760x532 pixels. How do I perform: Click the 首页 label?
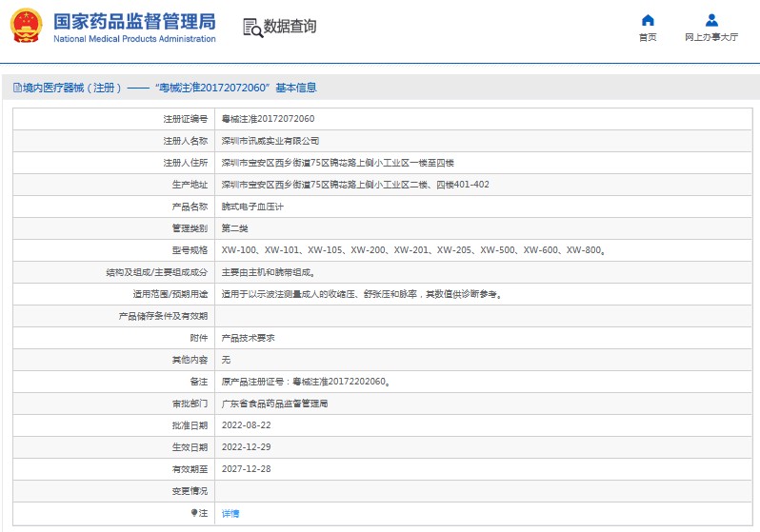pyautogui.click(x=648, y=37)
